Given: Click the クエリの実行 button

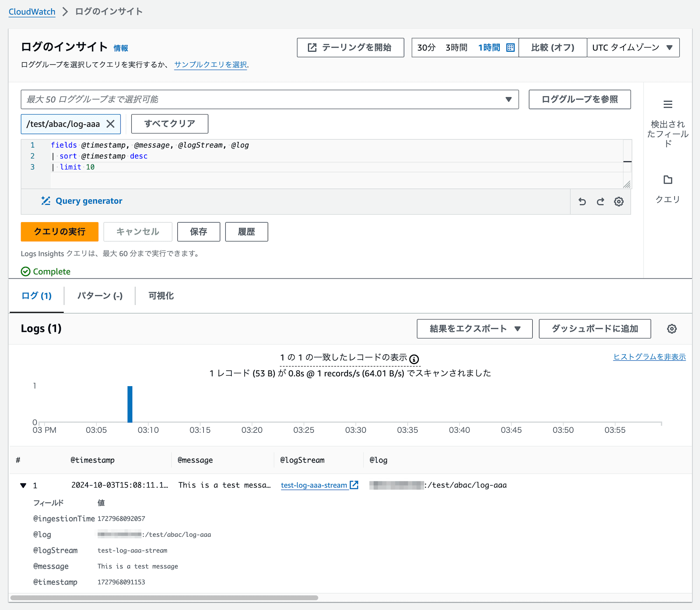Looking at the screenshot, I should (x=59, y=232).
